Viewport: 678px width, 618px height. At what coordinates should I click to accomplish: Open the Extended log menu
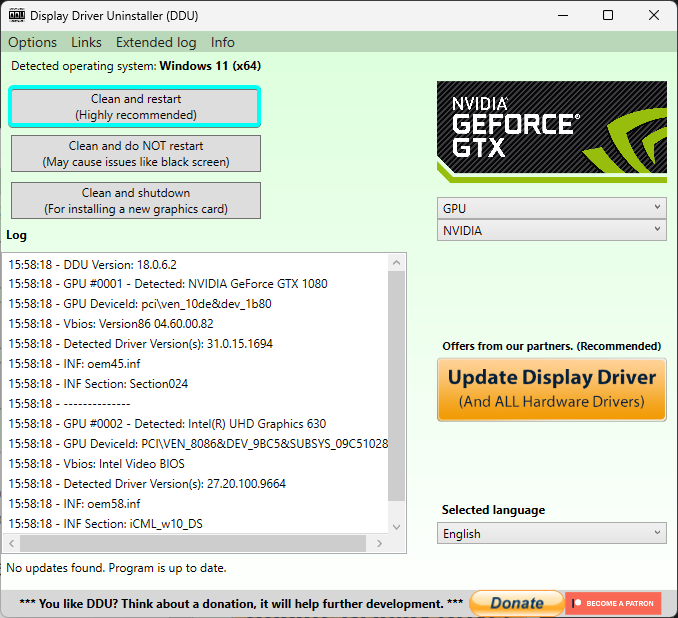coord(156,42)
